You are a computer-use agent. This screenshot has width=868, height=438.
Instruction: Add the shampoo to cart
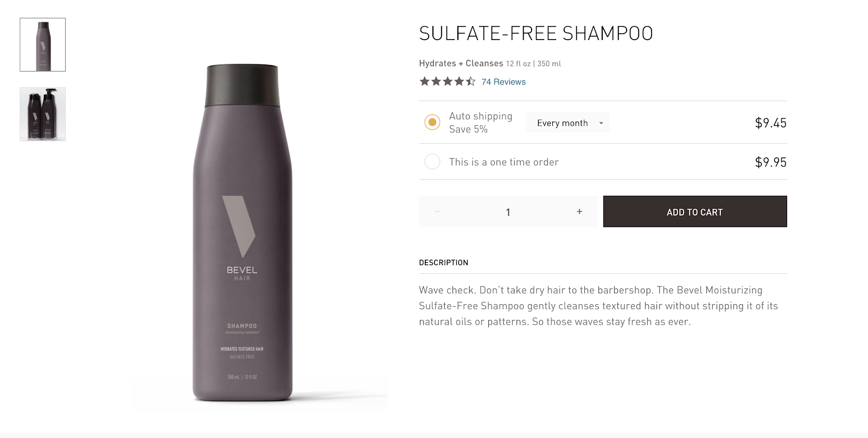695,211
